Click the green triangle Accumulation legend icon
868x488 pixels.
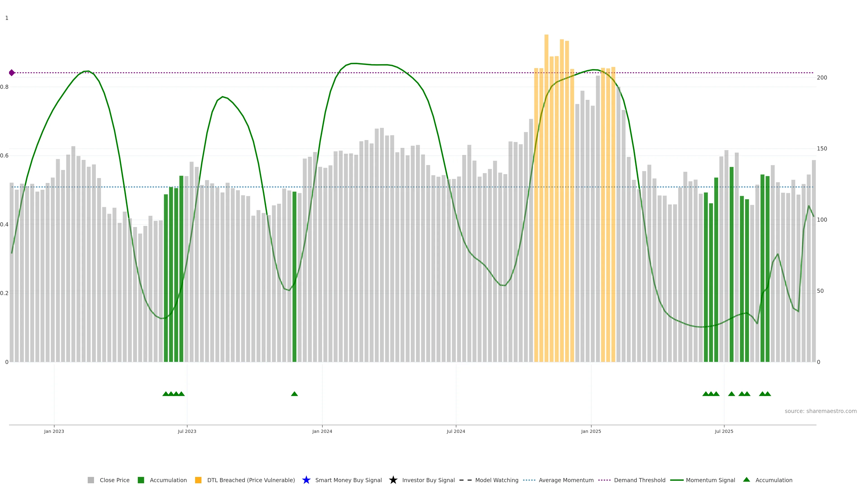coord(746,480)
